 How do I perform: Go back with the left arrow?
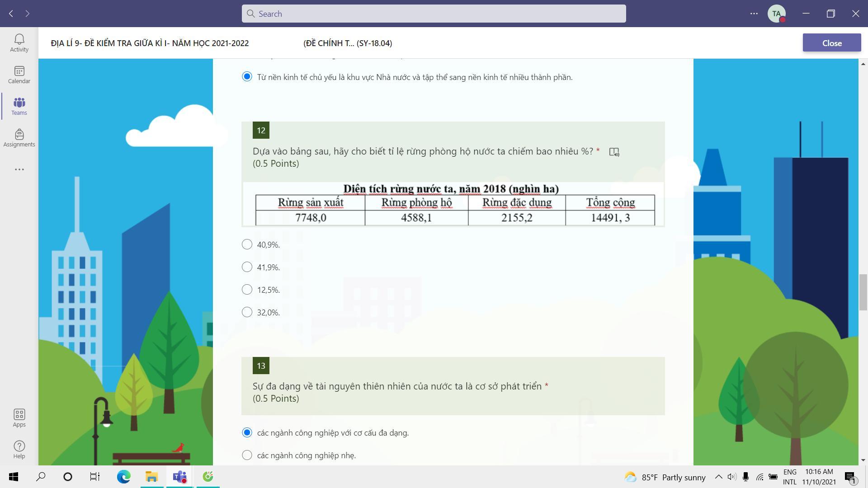[x=11, y=14]
